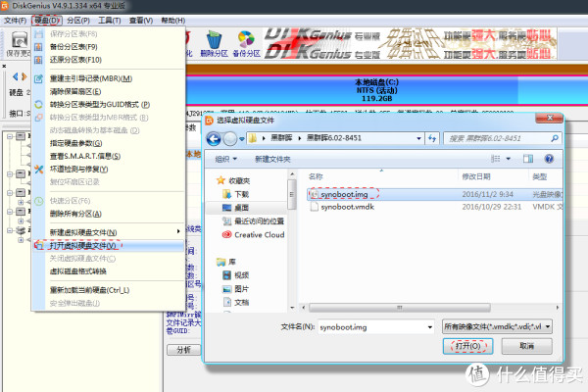Click the Backup Partition toolbar icon

[246, 44]
